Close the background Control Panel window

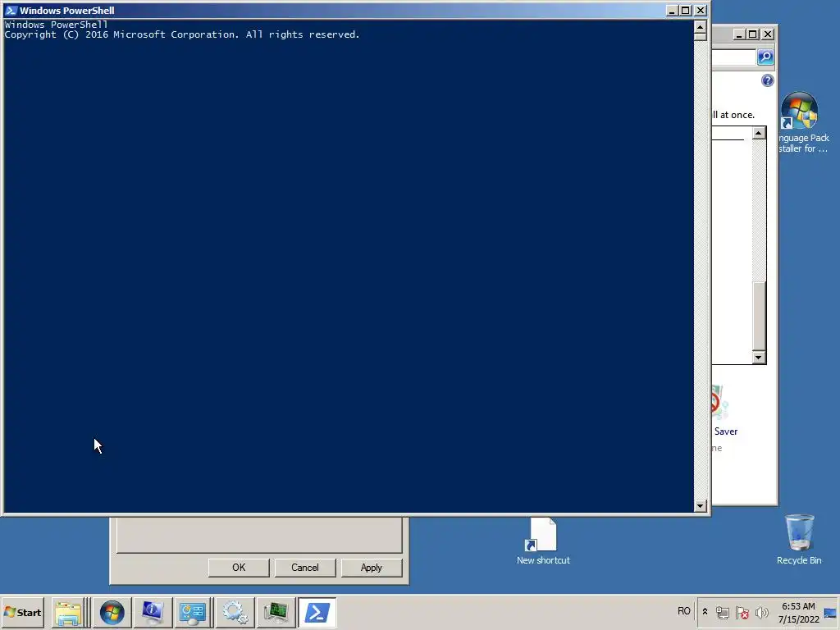coord(767,34)
